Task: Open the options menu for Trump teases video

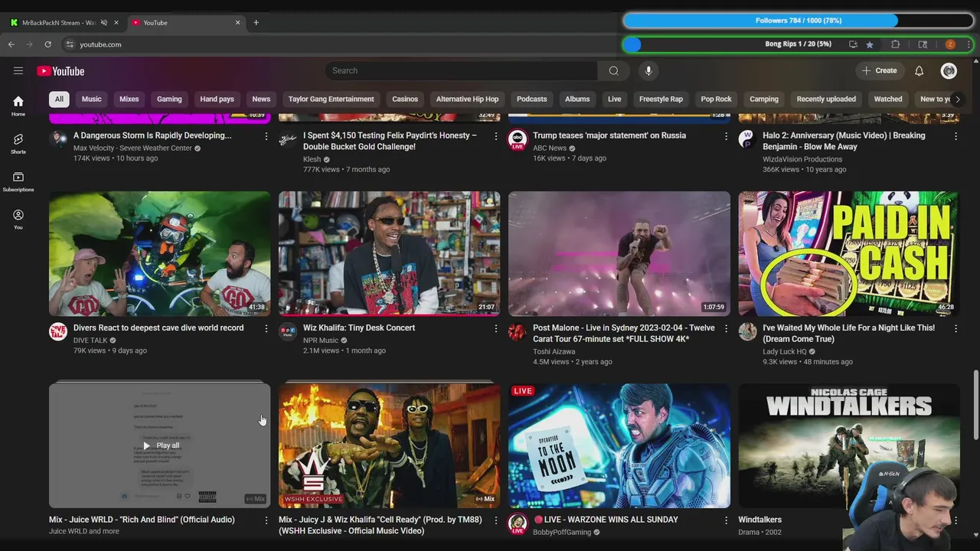Action: click(x=726, y=136)
